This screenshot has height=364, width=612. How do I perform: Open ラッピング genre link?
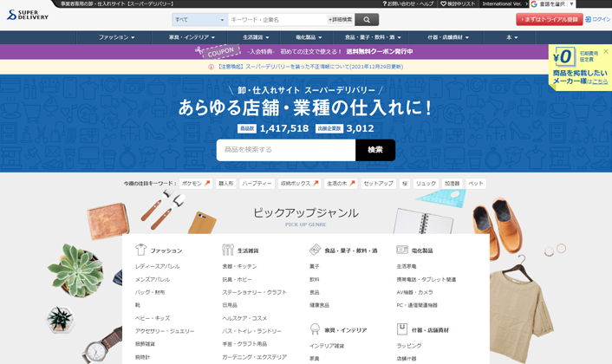coord(409,346)
